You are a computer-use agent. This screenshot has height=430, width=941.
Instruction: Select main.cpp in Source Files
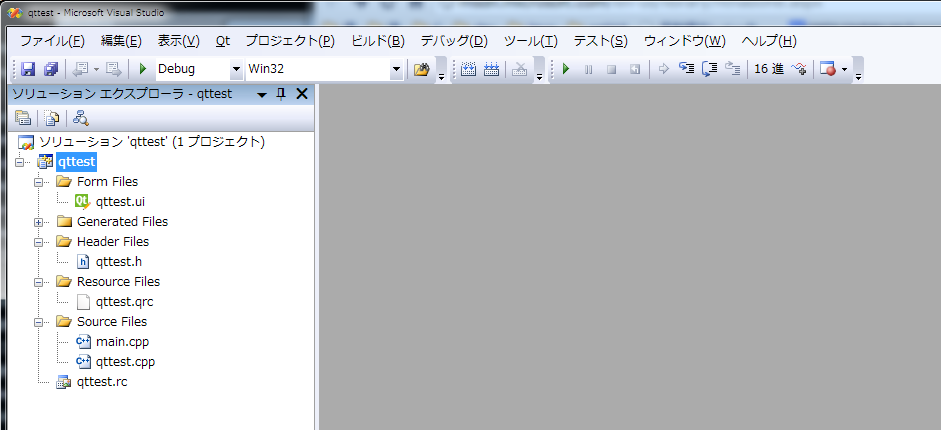tap(122, 342)
